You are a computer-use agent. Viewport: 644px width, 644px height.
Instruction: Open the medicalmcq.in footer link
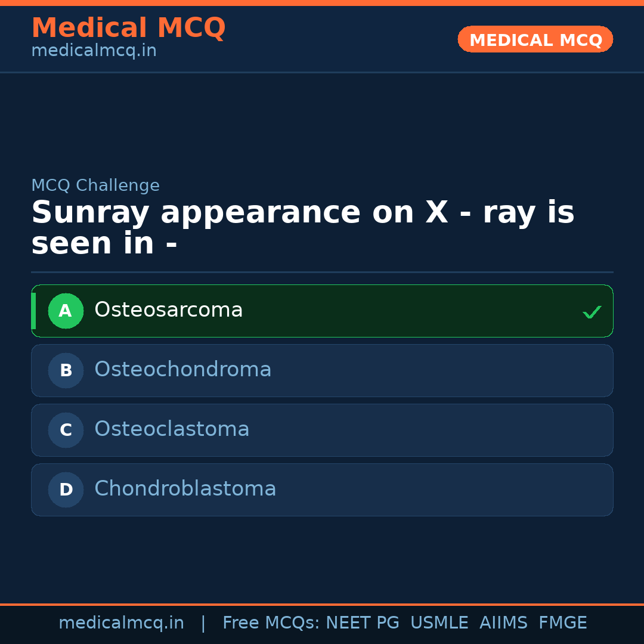[x=122, y=622]
